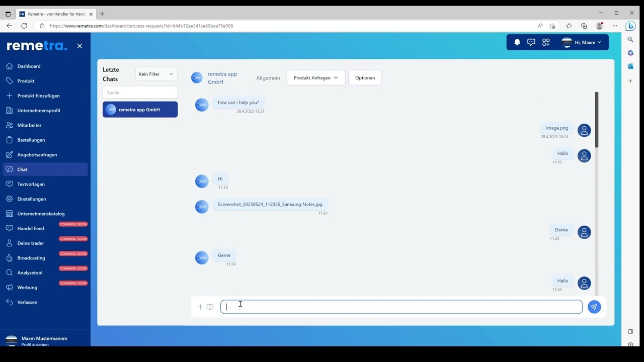
Task: Open the Screenshot_20230524_112055_Samsung Notes.jpg attachment
Action: (270, 204)
